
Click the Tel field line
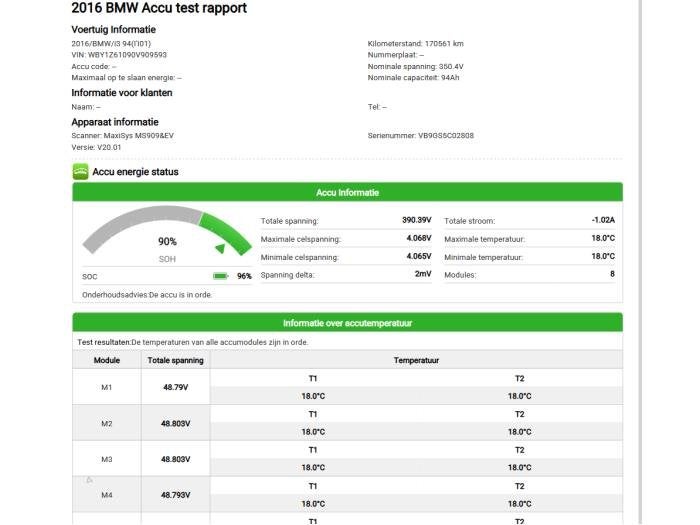pos(377,107)
